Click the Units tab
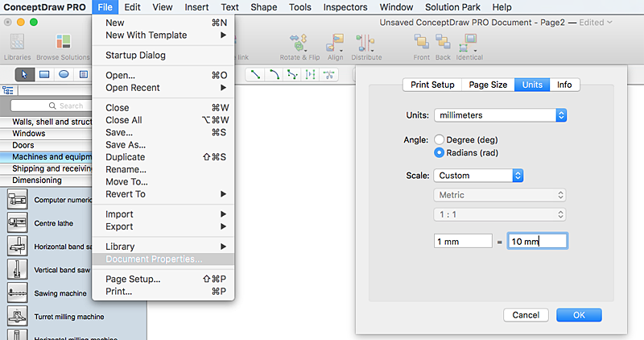Image resolution: width=644 pixels, height=340 pixels. [x=532, y=85]
